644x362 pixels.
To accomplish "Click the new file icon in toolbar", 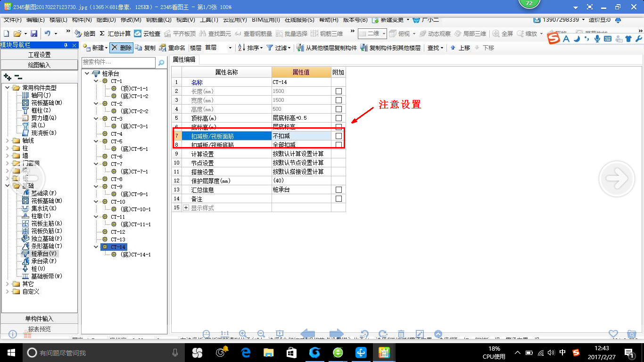I will [x=6, y=34].
